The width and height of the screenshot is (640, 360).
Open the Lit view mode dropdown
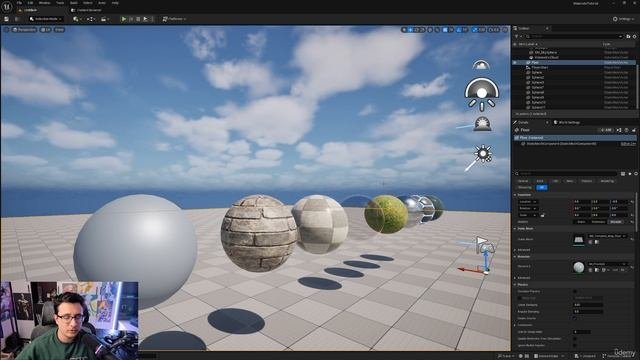point(45,30)
